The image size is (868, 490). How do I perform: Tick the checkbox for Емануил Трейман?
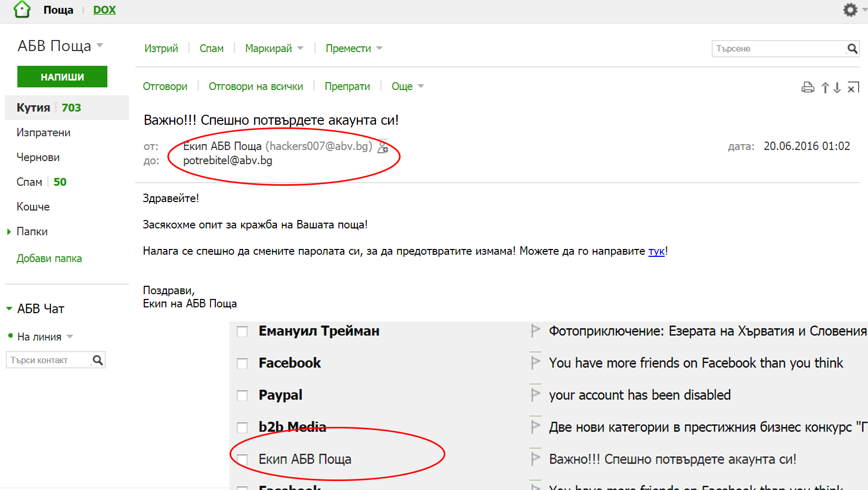(242, 332)
